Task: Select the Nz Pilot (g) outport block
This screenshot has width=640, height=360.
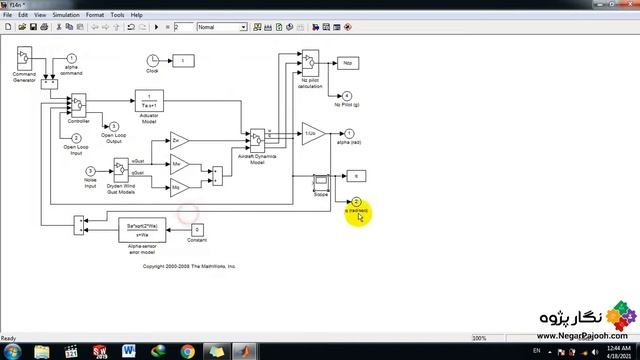Action: coord(347,96)
